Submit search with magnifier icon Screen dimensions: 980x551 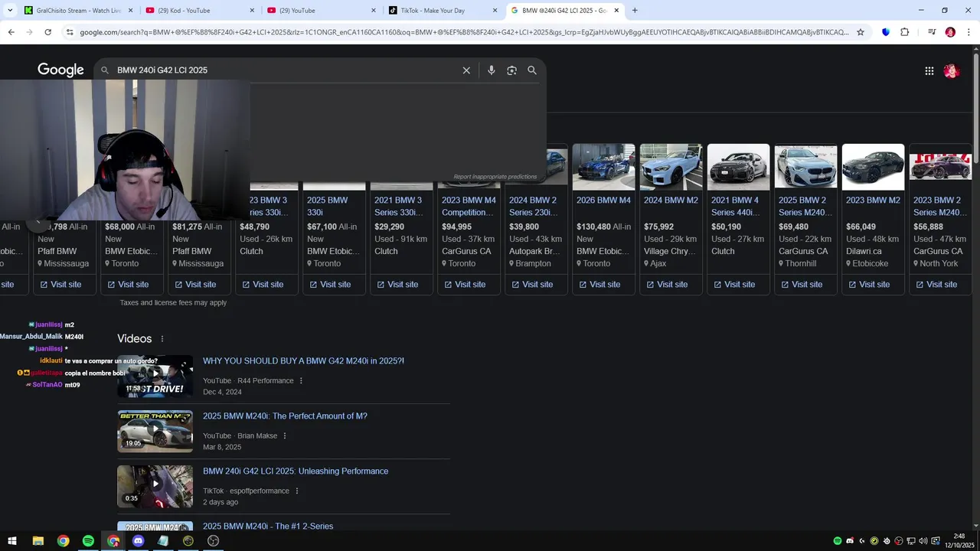tap(532, 70)
